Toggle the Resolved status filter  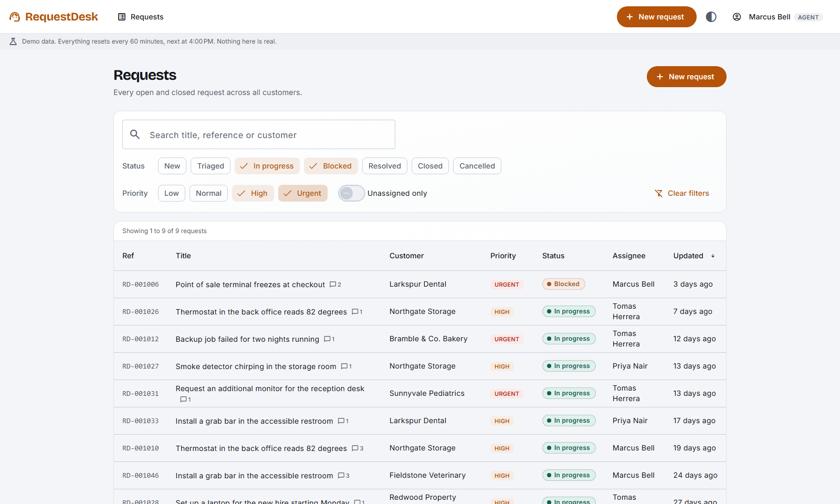click(x=385, y=166)
